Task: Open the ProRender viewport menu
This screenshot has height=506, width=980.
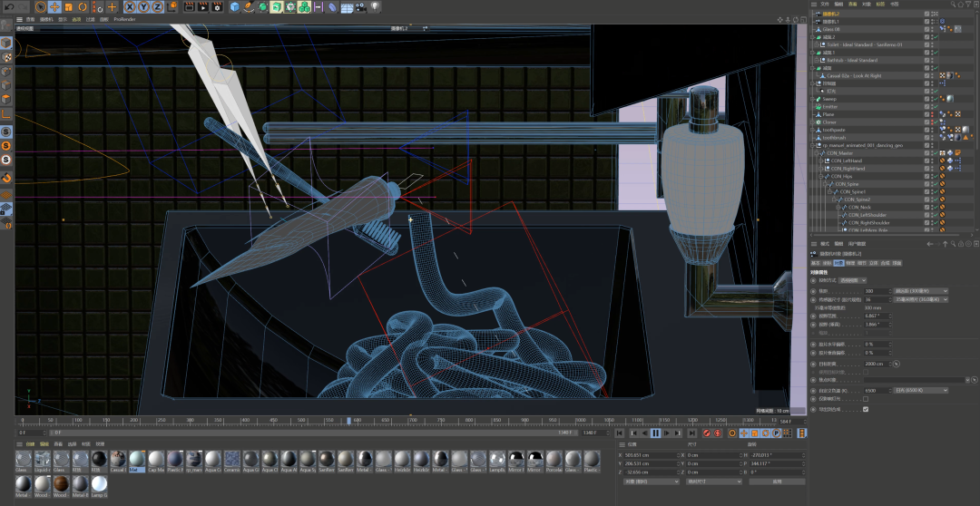Action: click(124, 19)
